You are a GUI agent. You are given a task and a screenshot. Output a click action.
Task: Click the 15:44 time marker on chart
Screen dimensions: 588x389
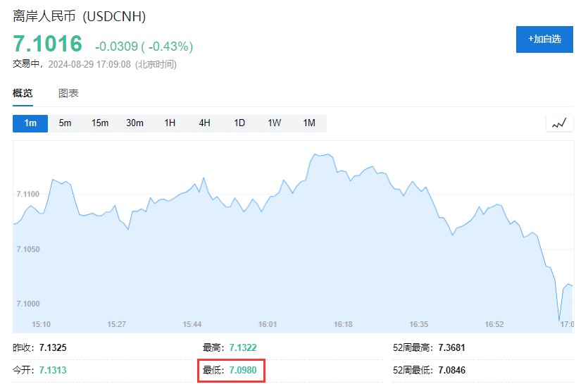pyautogui.click(x=192, y=324)
